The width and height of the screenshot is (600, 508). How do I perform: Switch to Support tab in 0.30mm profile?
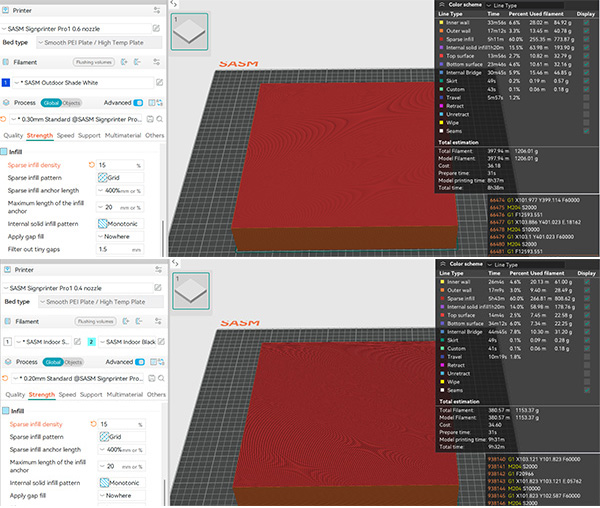click(x=89, y=135)
